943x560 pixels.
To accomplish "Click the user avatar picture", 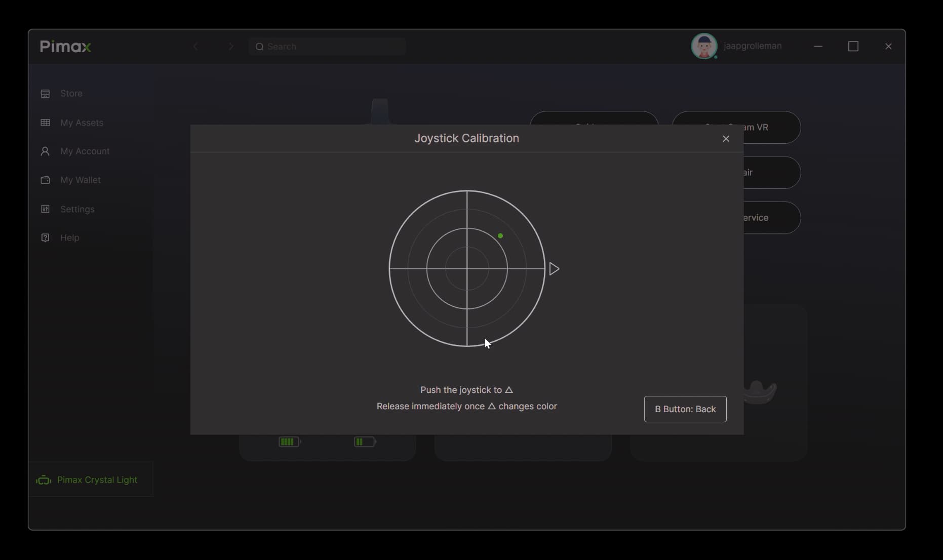I will pos(704,46).
